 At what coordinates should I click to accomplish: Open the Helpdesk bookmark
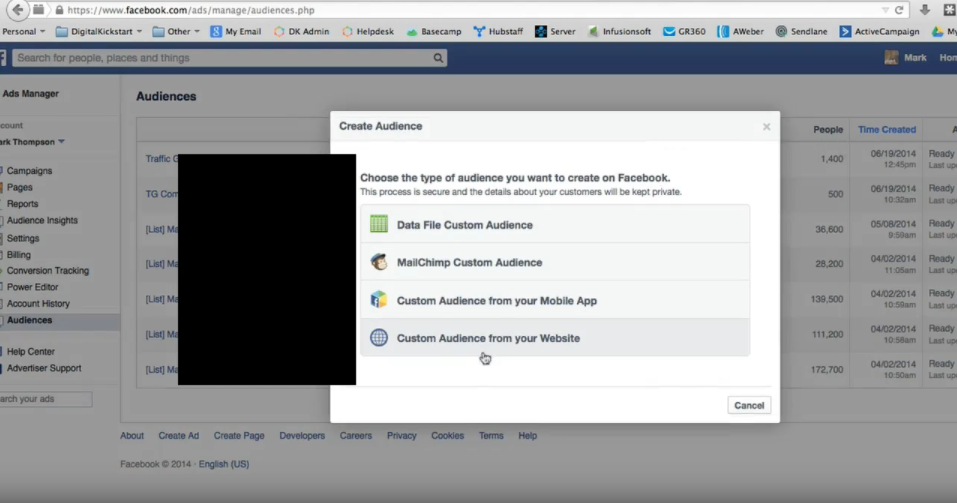point(368,31)
